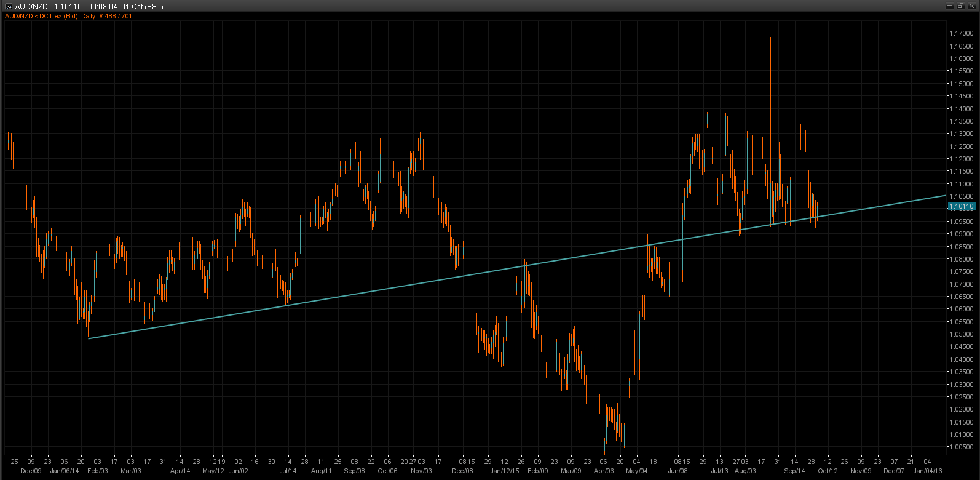This screenshot has width=980, height=480.
Task: Click the Sep/14 date label
Action: point(794,471)
